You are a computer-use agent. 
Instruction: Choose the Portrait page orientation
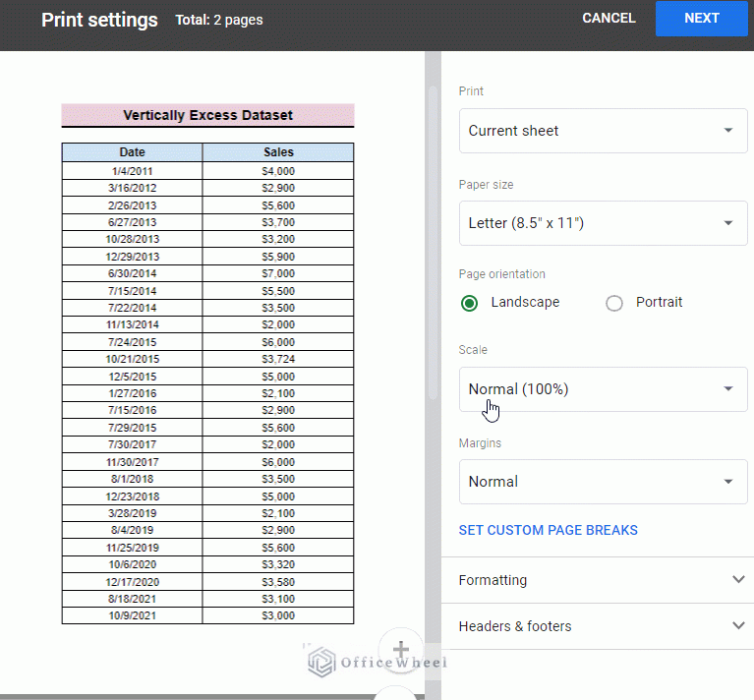tap(614, 303)
